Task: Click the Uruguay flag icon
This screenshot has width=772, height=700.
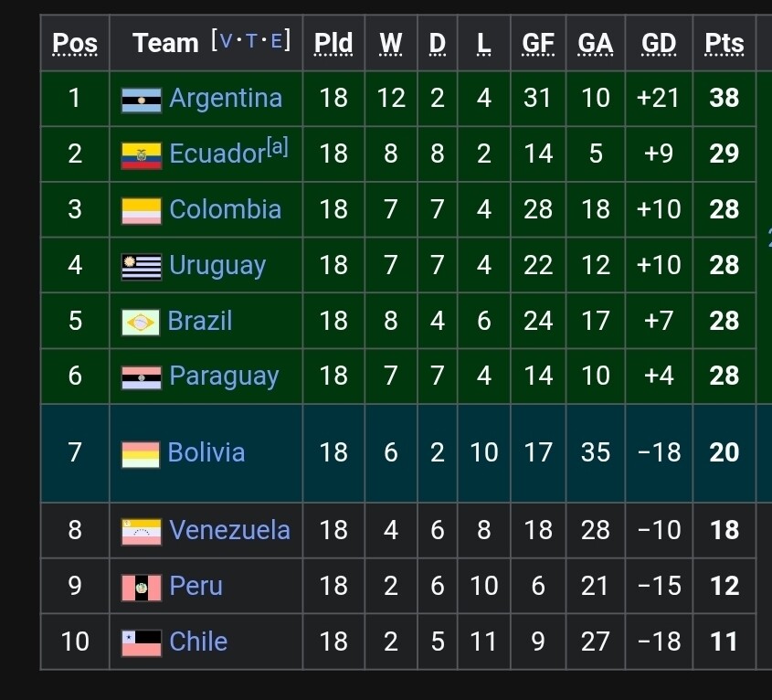Action: [142, 267]
